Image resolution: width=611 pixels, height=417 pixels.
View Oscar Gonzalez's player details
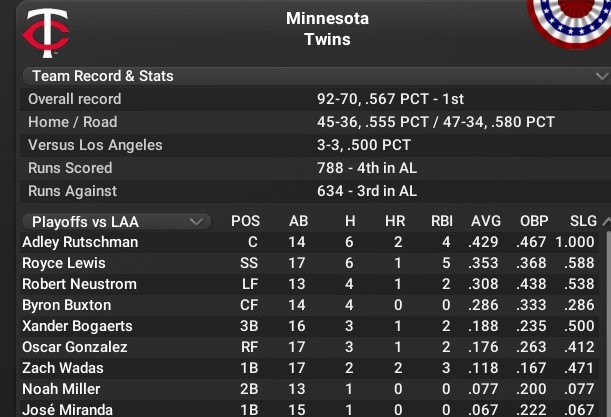pos(75,347)
